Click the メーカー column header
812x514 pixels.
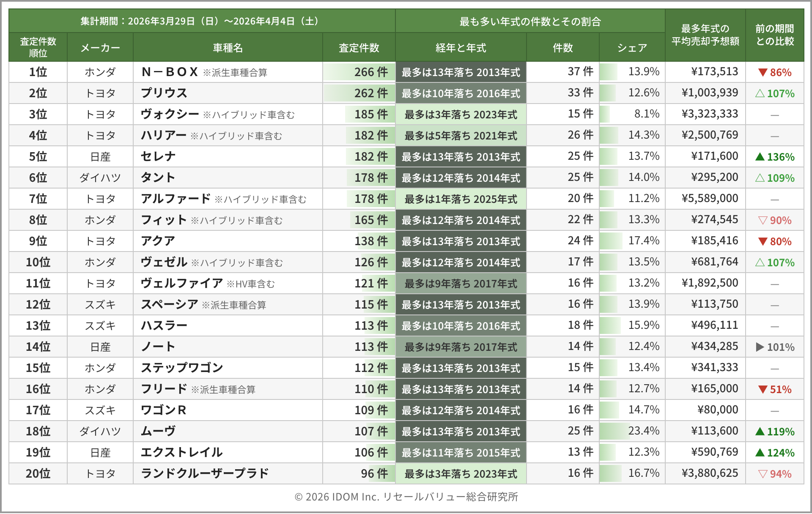[100, 48]
